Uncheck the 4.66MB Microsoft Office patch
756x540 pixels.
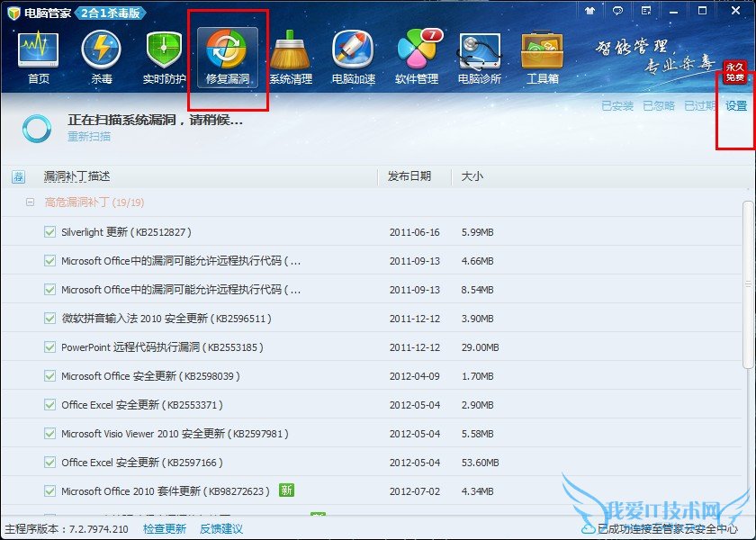pos(49,261)
